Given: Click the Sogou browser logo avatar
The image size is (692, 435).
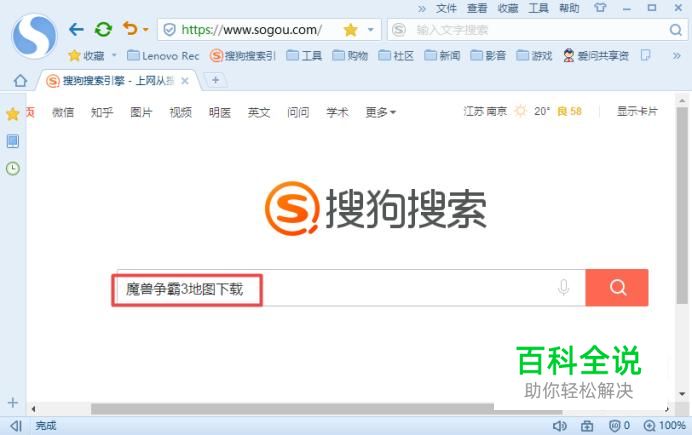Looking at the screenshot, I should coord(34,35).
